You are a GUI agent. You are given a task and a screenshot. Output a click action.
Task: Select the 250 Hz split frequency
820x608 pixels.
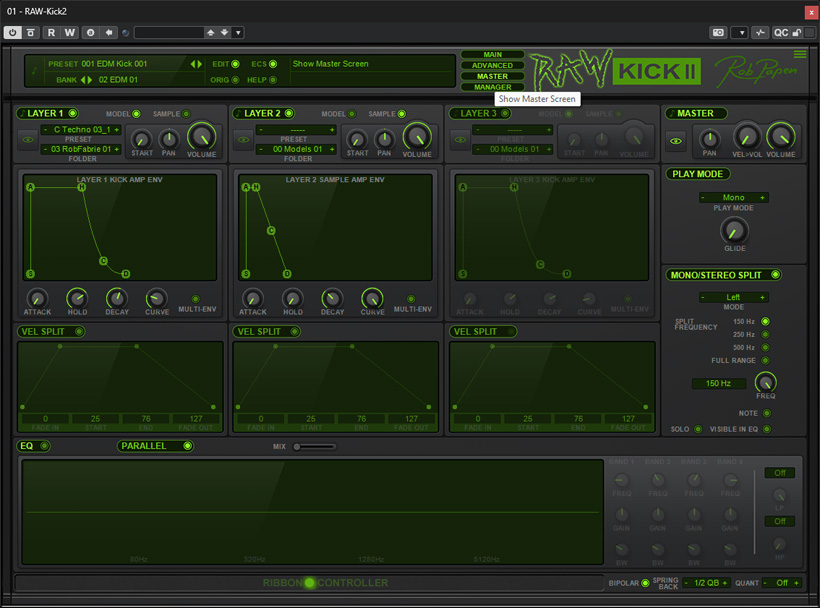click(x=765, y=334)
